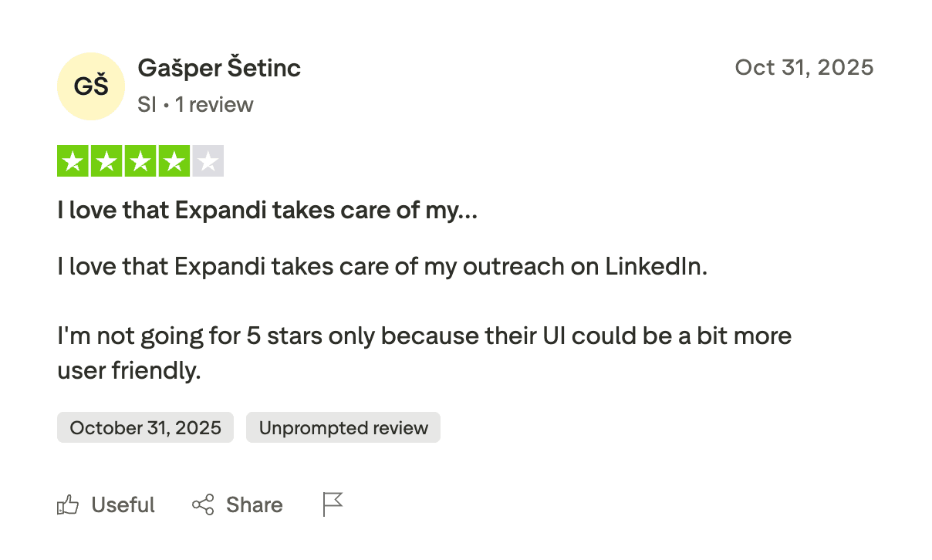Screen dimensions: 932x560
Task: Click the thumbs-up Useful icon
Action: (68, 505)
